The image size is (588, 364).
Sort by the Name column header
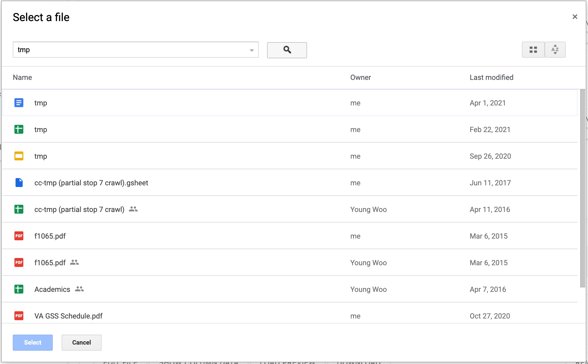click(22, 77)
